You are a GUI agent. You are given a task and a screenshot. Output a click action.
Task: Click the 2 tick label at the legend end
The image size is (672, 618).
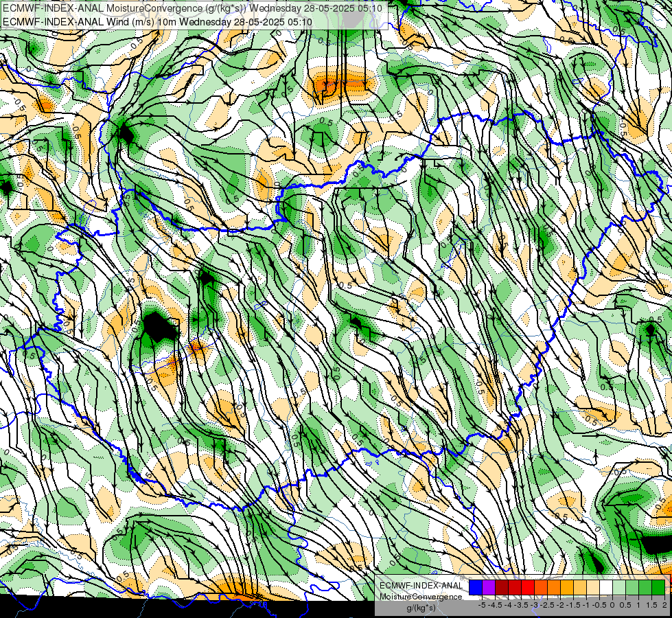coord(664,605)
